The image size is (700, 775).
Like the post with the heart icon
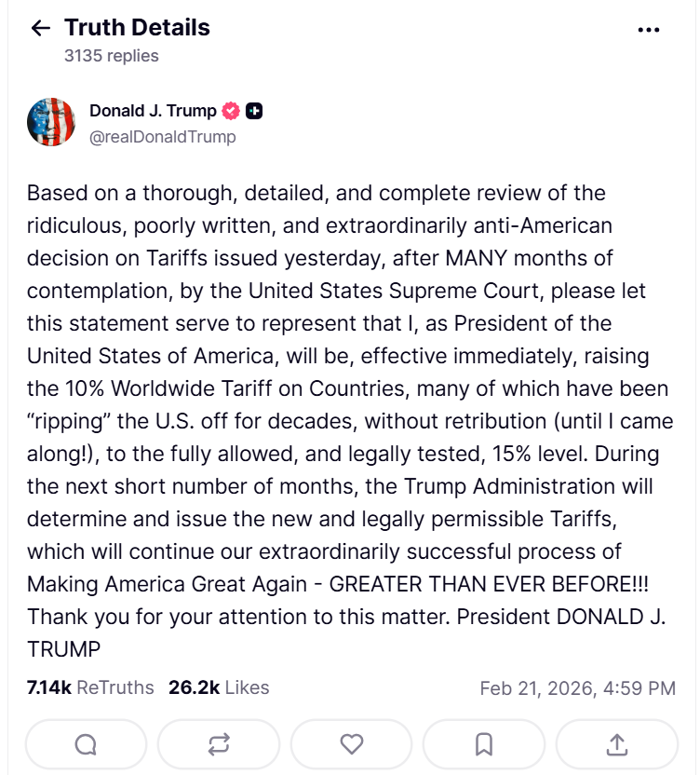[351, 744]
